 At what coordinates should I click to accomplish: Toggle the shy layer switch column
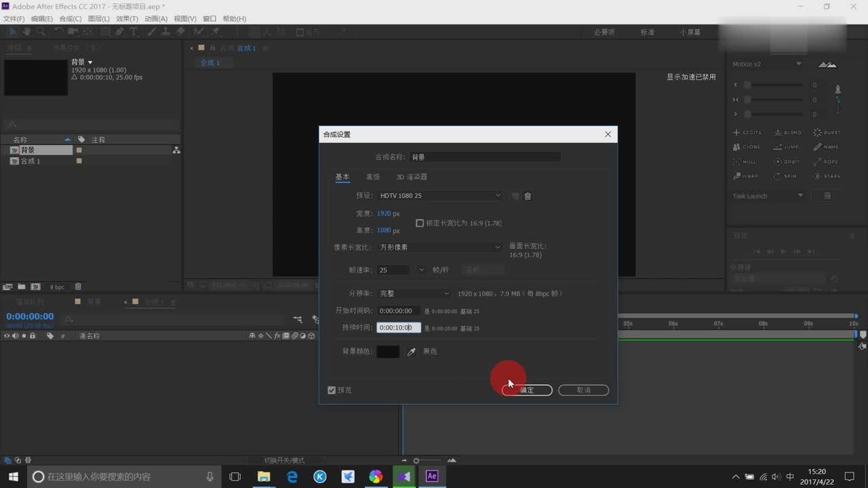point(252,336)
